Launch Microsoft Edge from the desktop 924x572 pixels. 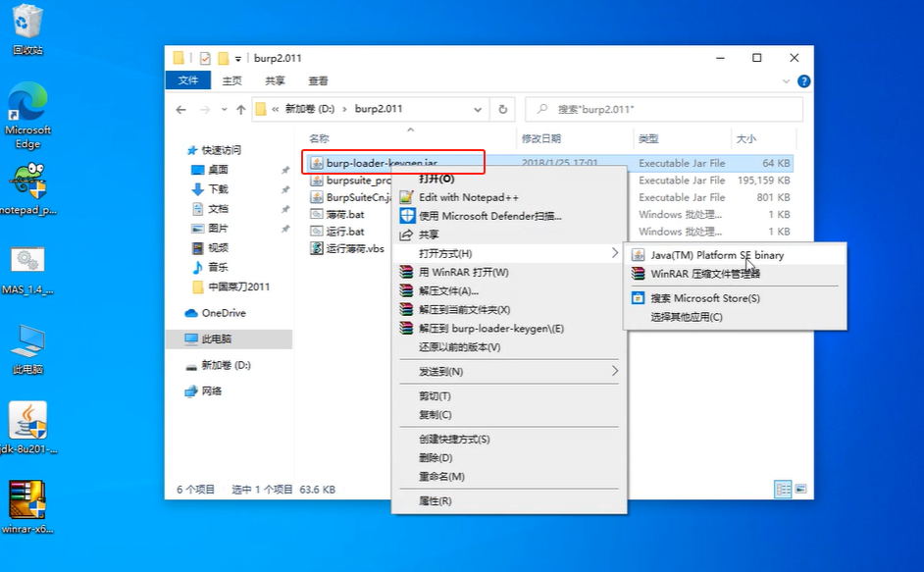point(27,116)
